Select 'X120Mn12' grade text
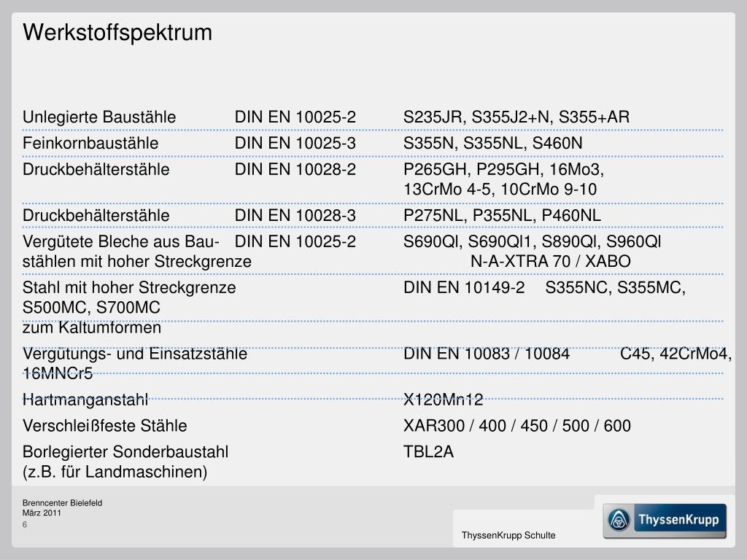 tap(443, 400)
